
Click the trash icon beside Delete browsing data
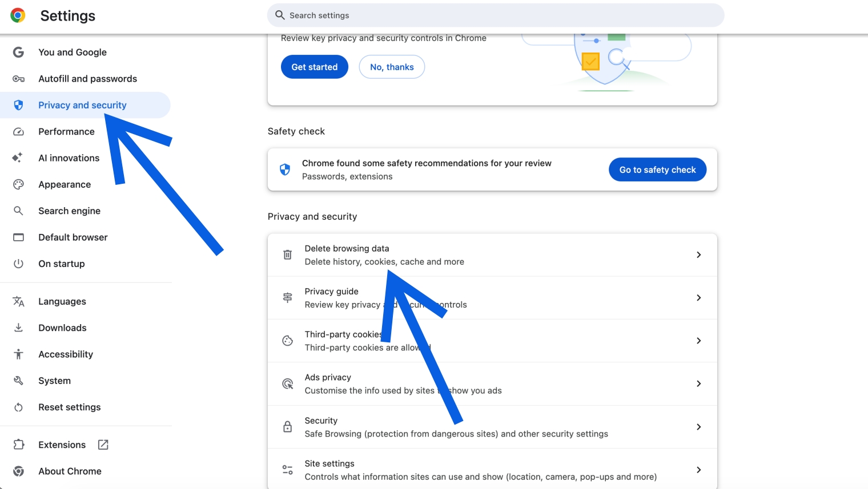click(287, 254)
